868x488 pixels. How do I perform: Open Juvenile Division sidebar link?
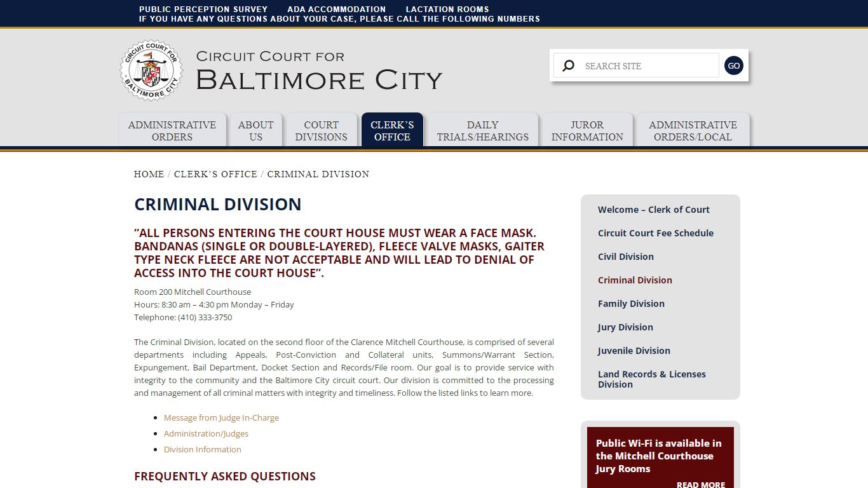pos(634,351)
